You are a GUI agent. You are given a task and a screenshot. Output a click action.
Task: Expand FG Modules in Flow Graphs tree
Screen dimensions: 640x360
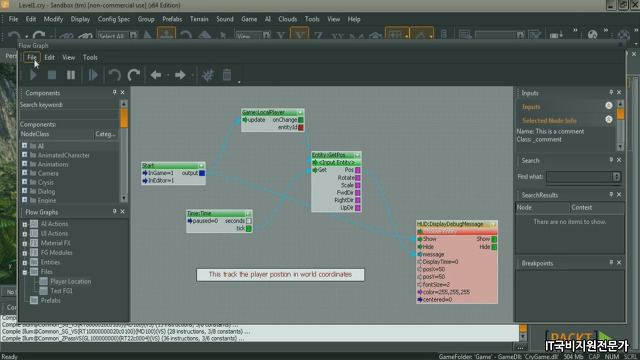(24, 253)
